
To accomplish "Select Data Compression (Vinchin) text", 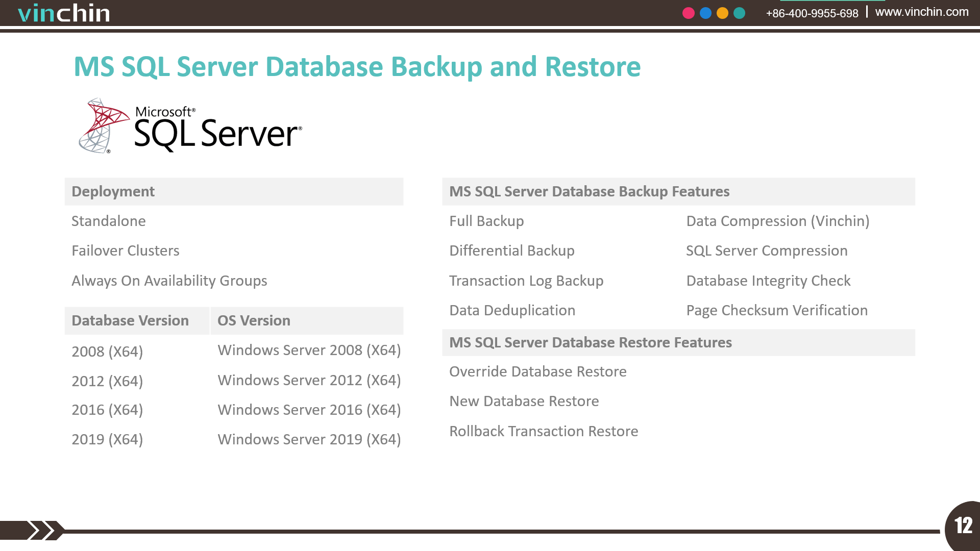I will tap(778, 221).
